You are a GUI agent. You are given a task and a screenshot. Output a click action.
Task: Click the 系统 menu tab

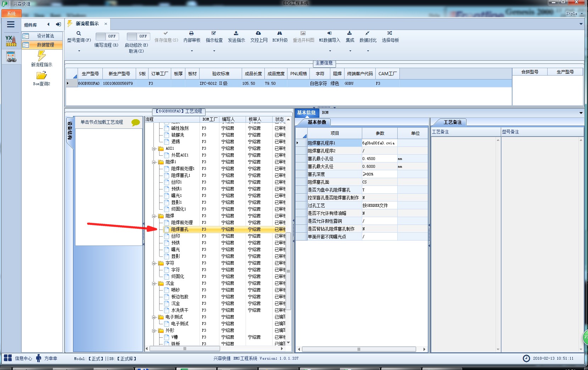(11, 13)
